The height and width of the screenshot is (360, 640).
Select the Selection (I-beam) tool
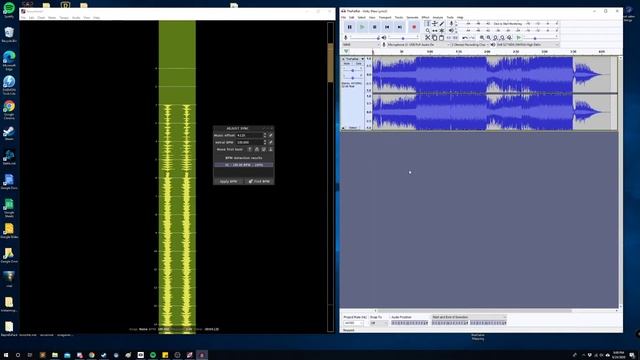[x=427, y=24]
